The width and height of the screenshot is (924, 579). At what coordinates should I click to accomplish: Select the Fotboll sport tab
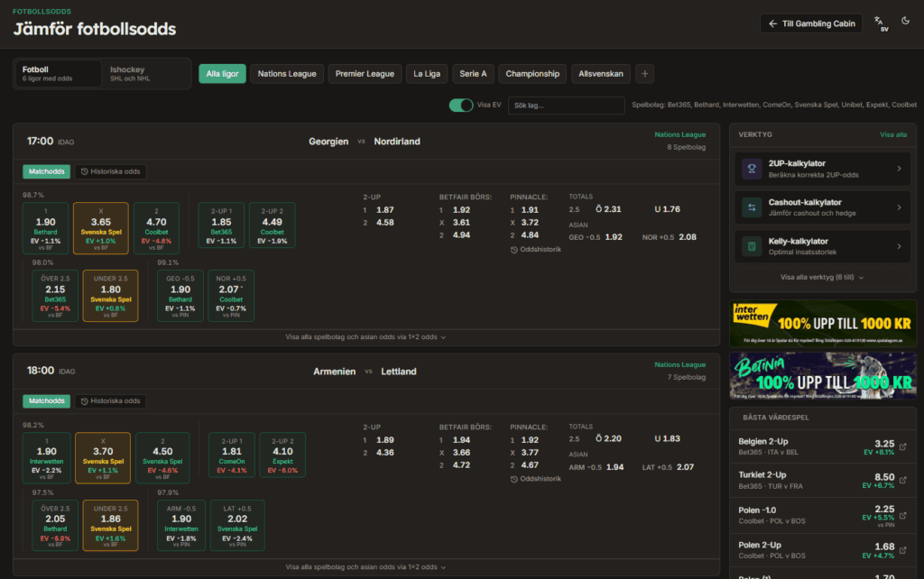[x=58, y=74]
